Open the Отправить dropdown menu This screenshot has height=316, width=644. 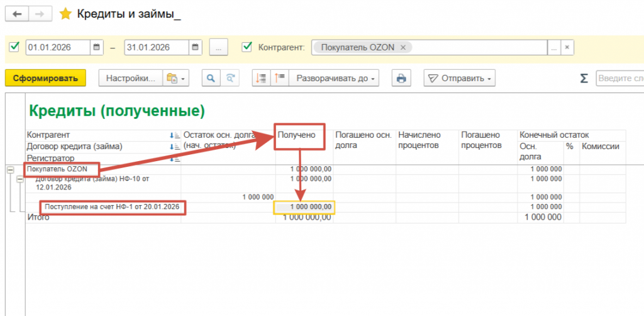[459, 79]
